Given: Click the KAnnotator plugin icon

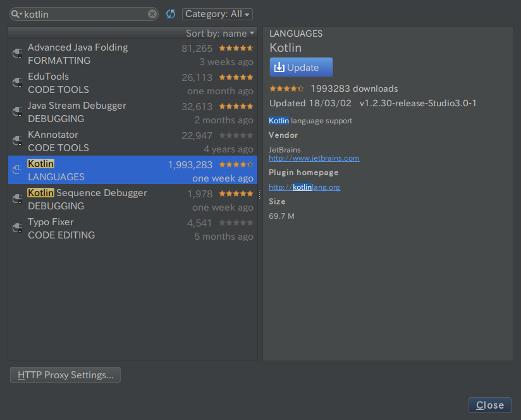Looking at the screenshot, I should pos(17,141).
